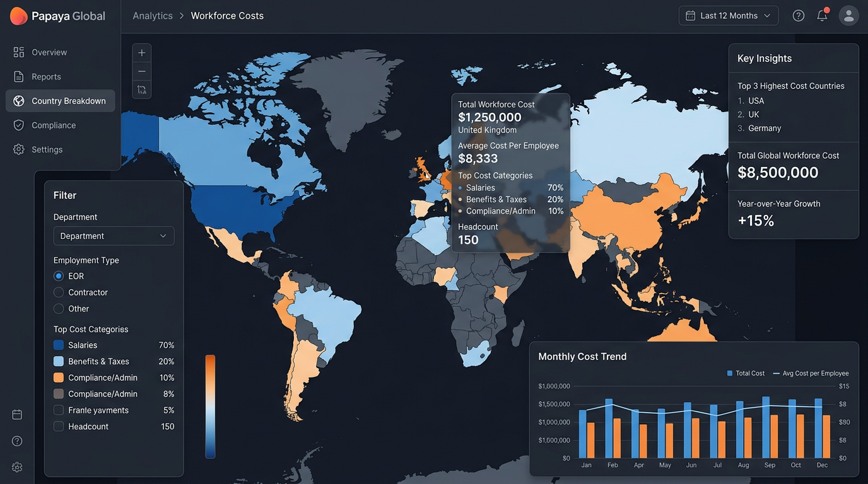Click the Sep blue bar in Monthly Cost Trend
Image resolution: width=868 pixels, height=484 pixels.
coord(766,427)
